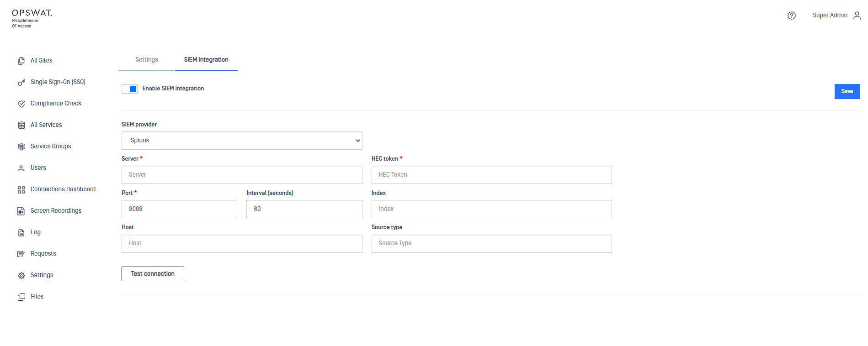This screenshot has width=868, height=346.
Task: Open the SIEM provider Splunk dropdown
Action: click(242, 141)
